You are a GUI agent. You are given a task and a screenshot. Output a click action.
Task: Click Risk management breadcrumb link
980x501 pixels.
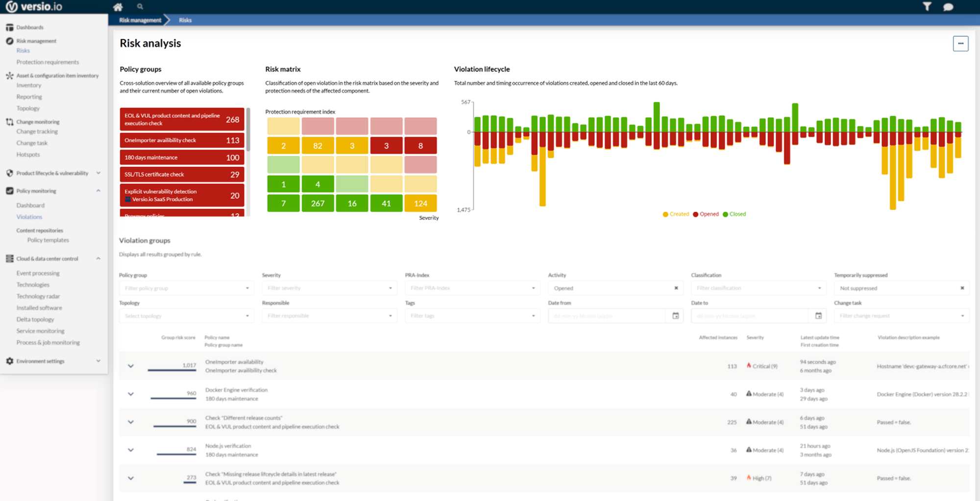coord(140,20)
